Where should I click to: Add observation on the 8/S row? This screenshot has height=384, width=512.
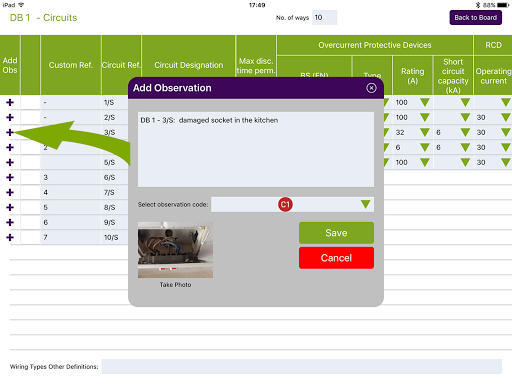(x=10, y=207)
